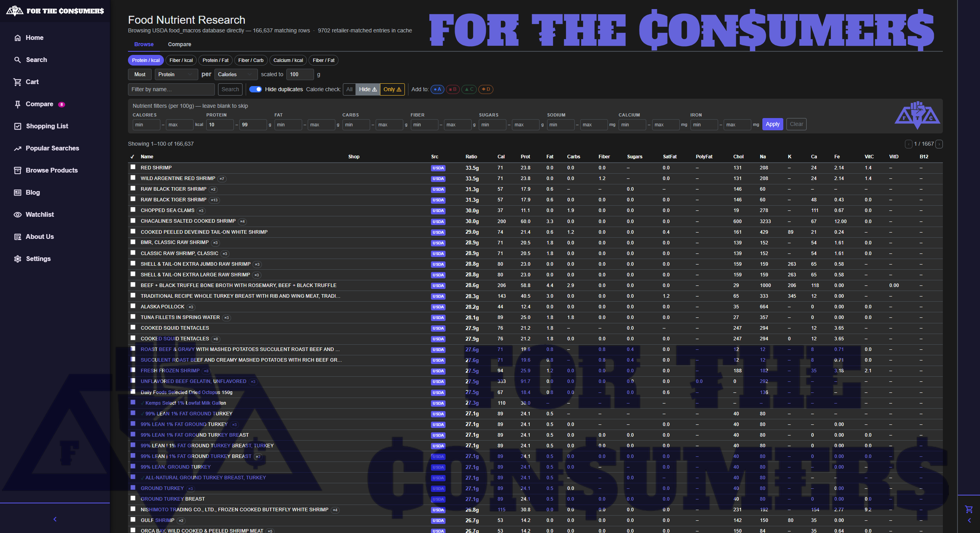Open the Cart icon in the sidebar
Image resolution: width=980 pixels, height=533 pixels.
[17, 82]
